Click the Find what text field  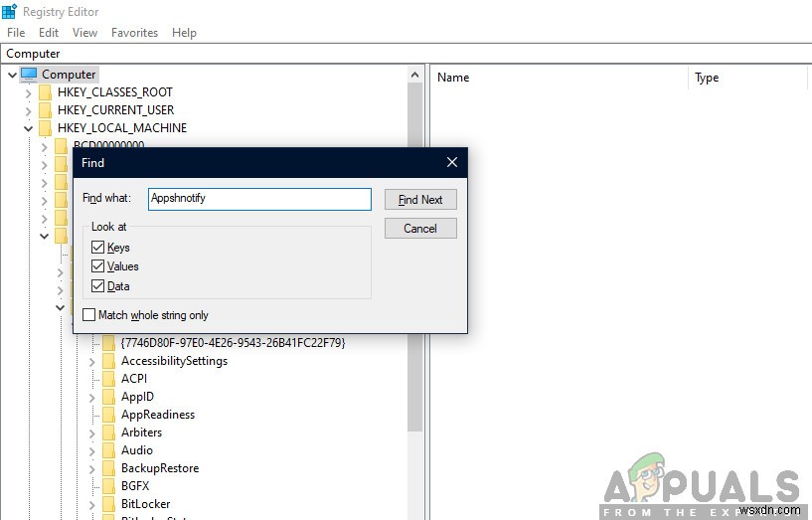[x=259, y=199]
